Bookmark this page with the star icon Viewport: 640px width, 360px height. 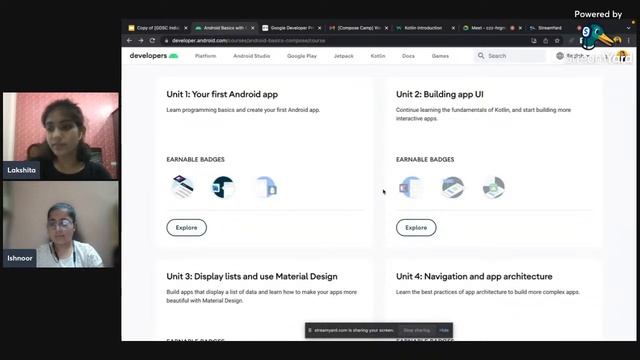[557, 41]
